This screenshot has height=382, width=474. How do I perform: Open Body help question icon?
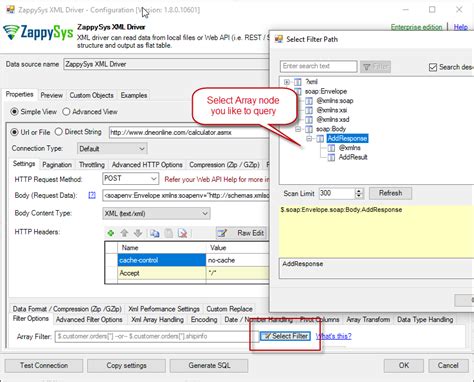tap(92, 195)
